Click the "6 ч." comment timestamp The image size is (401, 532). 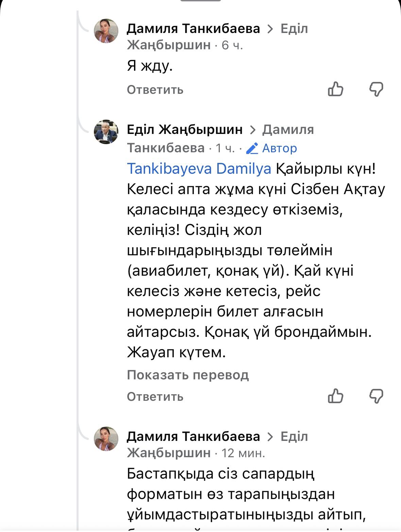[x=232, y=45]
